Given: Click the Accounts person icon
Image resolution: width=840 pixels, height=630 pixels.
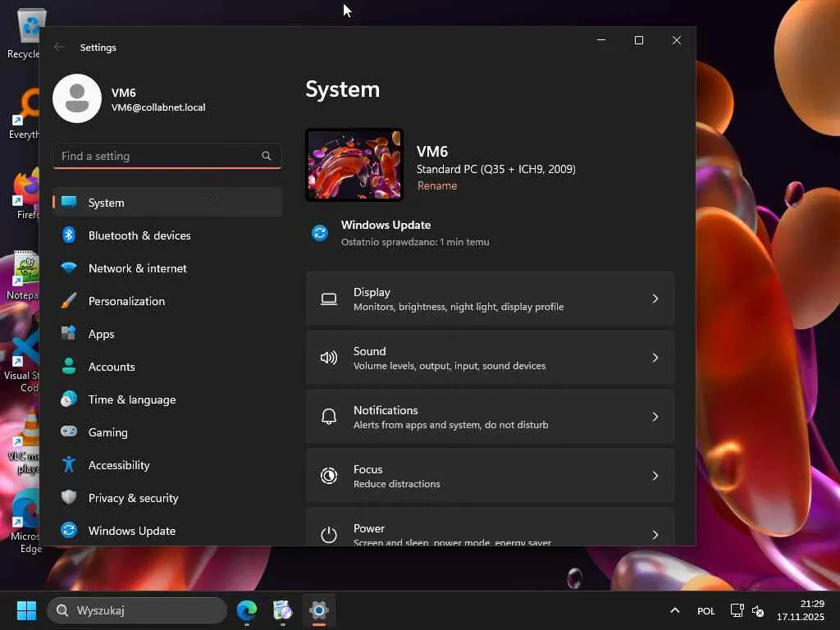Looking at the screenshot, I should point(69,366).
